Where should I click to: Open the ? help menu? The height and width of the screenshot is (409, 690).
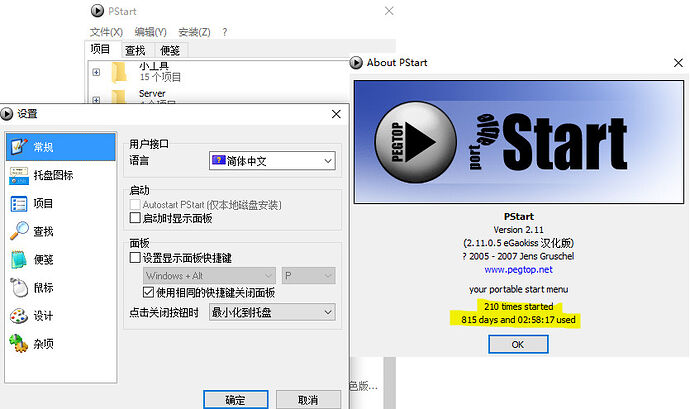(224, 32)
